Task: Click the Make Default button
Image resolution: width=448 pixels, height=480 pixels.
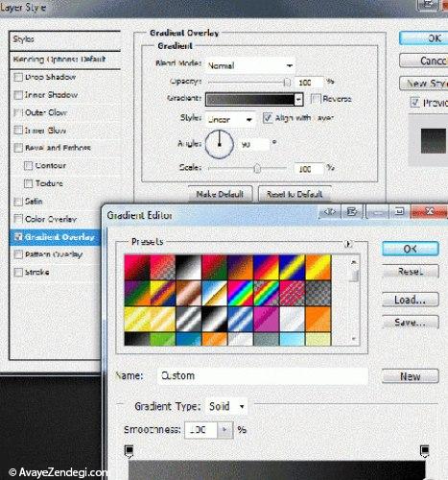Action: pyautogui.click(x=221, y=194)
